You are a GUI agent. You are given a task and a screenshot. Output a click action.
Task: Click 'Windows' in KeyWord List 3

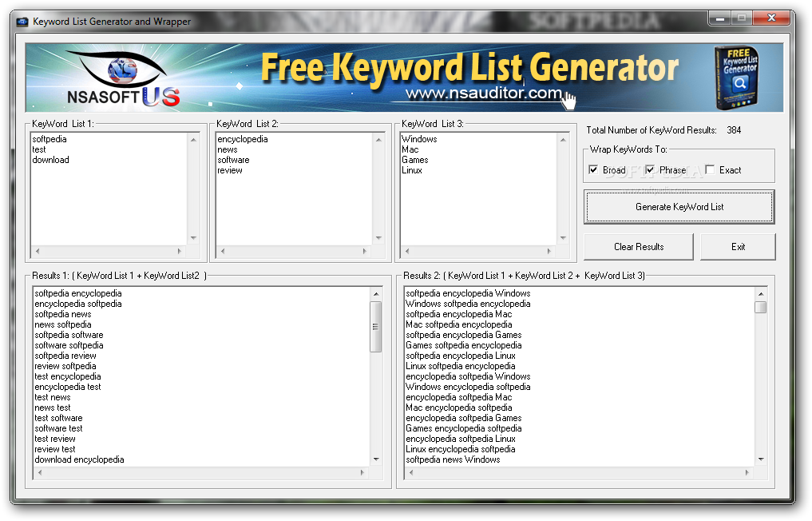click(x=419, y=139)
